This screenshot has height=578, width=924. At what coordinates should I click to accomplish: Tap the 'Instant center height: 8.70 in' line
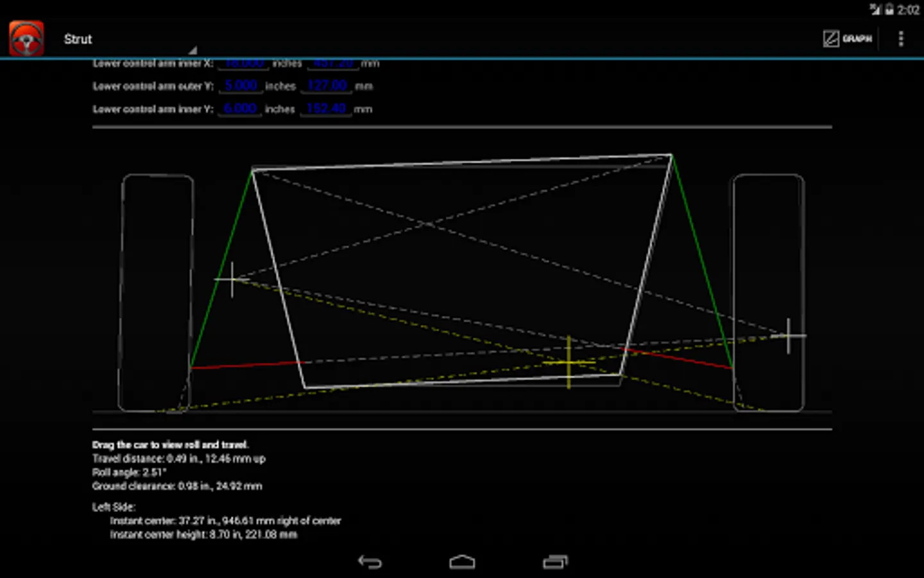point(203,534)
